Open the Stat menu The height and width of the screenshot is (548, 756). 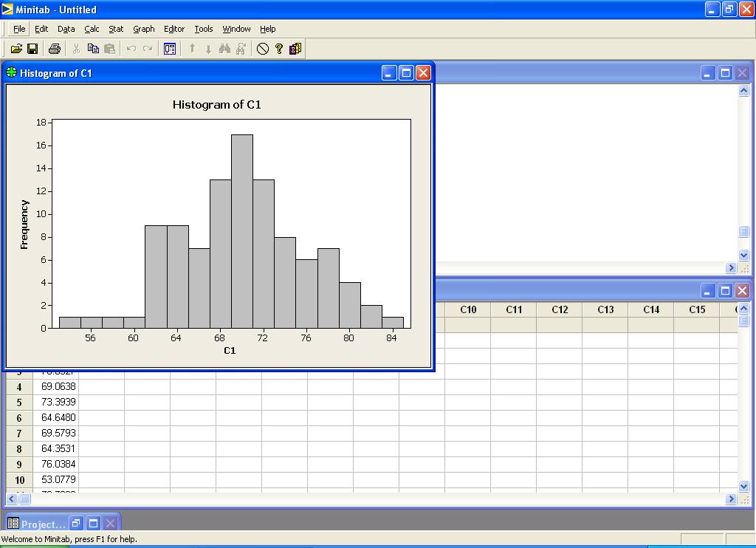tap(116, 29)
